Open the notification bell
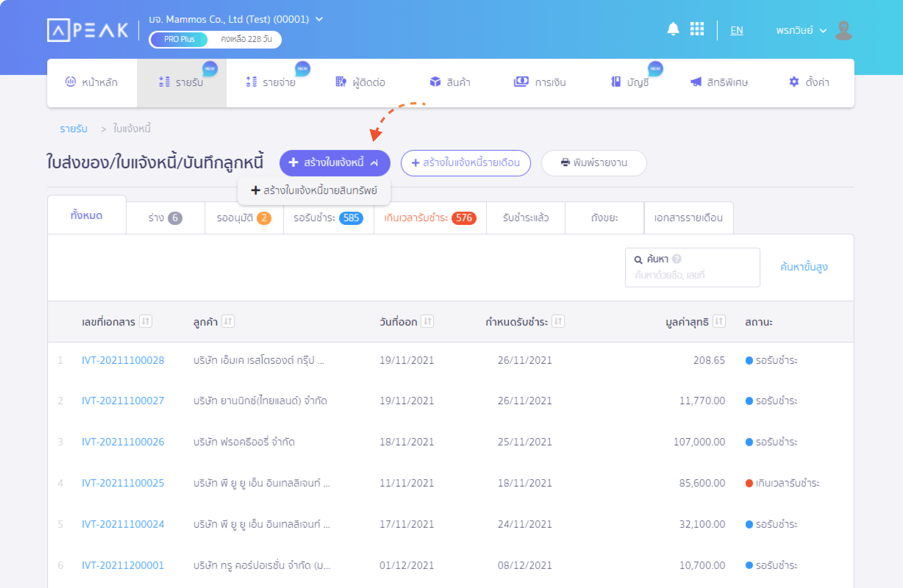The height and width of the screenshot is (588, 903). (673, 29)
